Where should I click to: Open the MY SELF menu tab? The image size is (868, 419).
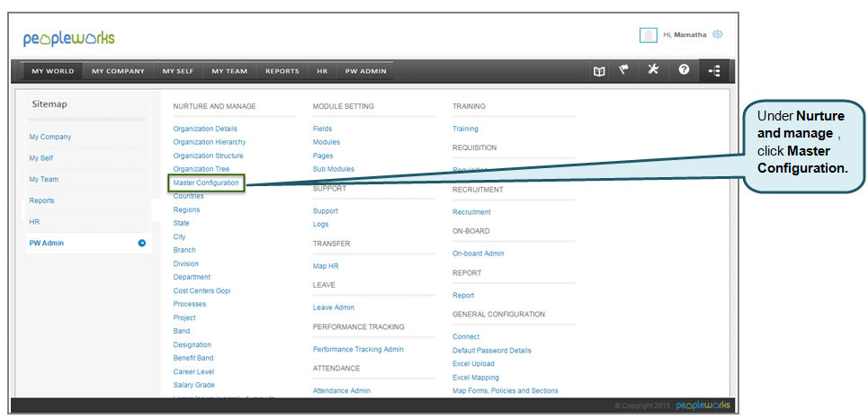click(x=178, y=71)
